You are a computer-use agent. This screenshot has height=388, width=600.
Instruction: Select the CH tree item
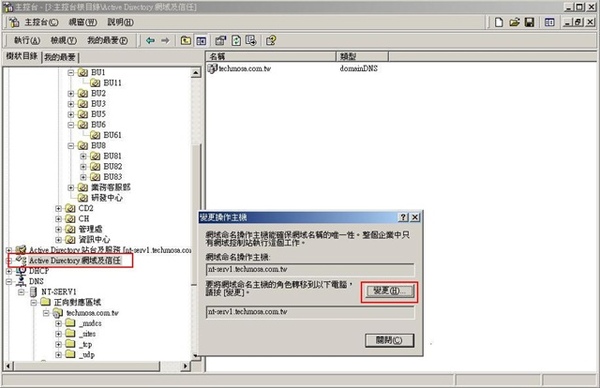pyautogui.click(x=84, y=219)
